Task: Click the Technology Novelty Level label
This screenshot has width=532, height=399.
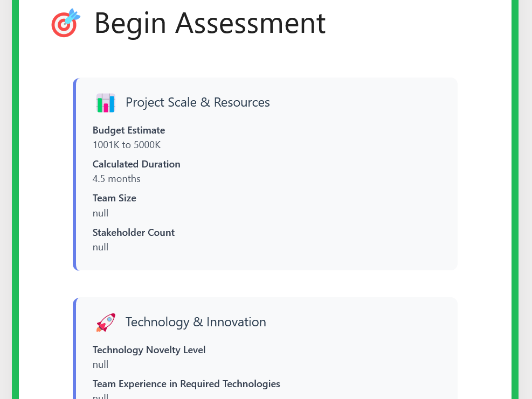Action: coord(149,350)
